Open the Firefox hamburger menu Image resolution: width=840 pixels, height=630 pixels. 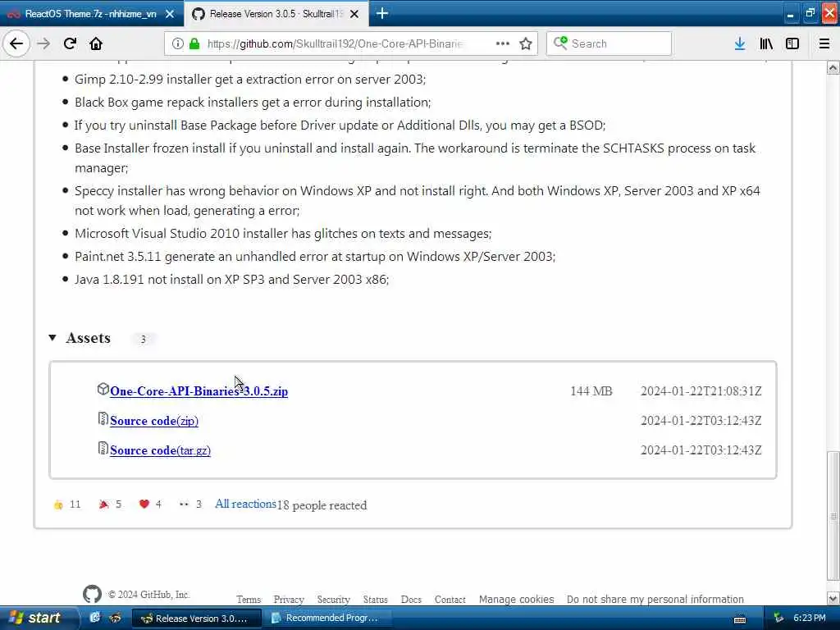coord(824,43)
